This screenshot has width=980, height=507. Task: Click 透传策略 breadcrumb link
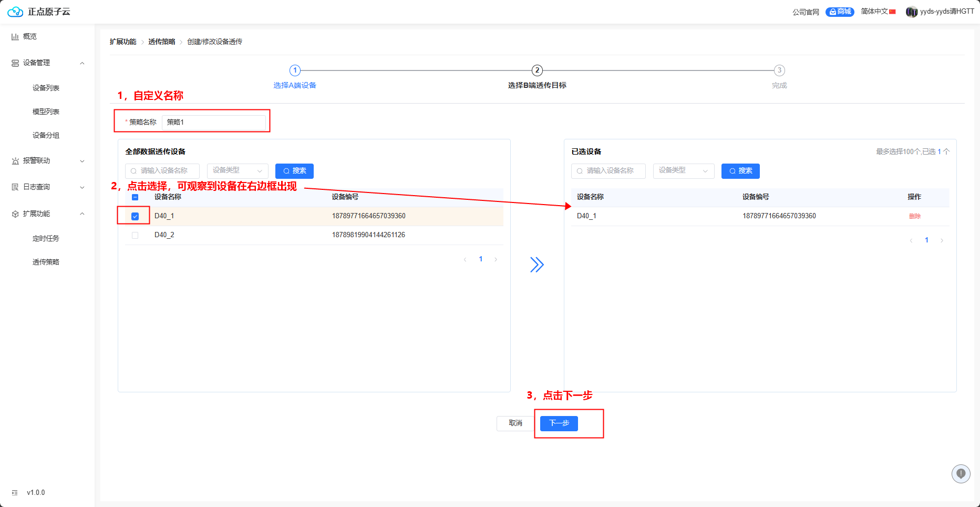(162, 42)
